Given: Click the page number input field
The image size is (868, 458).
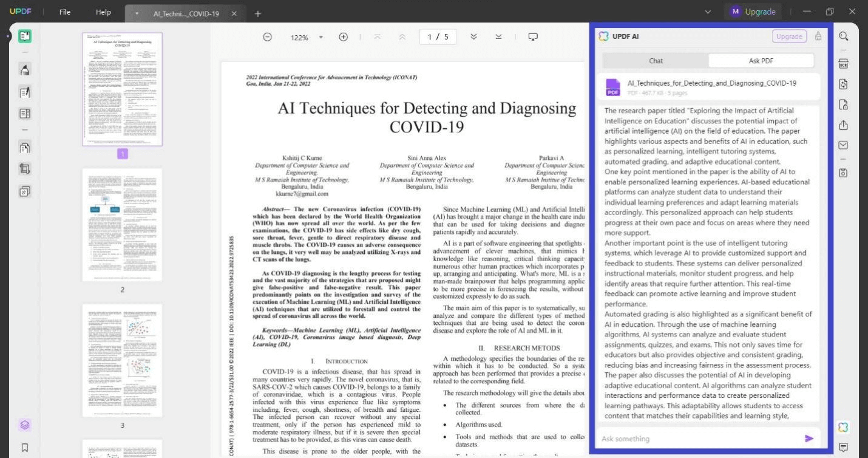Looking at the screenshot, I should pyautogui.click(x=438, y=37).
